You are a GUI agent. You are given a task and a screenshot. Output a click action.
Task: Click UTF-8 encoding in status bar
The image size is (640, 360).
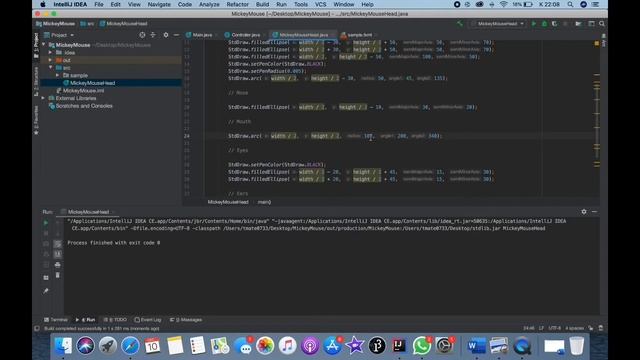point(554,328)
